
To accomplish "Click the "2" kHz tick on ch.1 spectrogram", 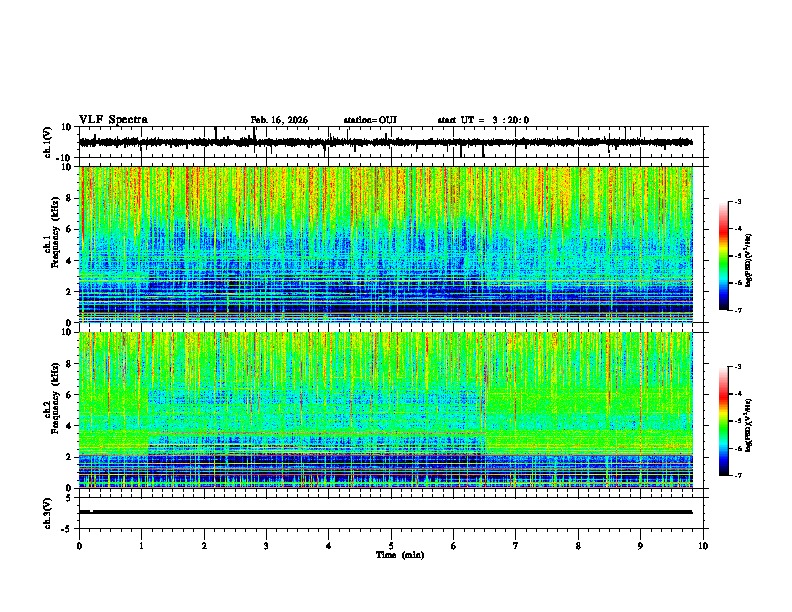I will tap(69, 292).
